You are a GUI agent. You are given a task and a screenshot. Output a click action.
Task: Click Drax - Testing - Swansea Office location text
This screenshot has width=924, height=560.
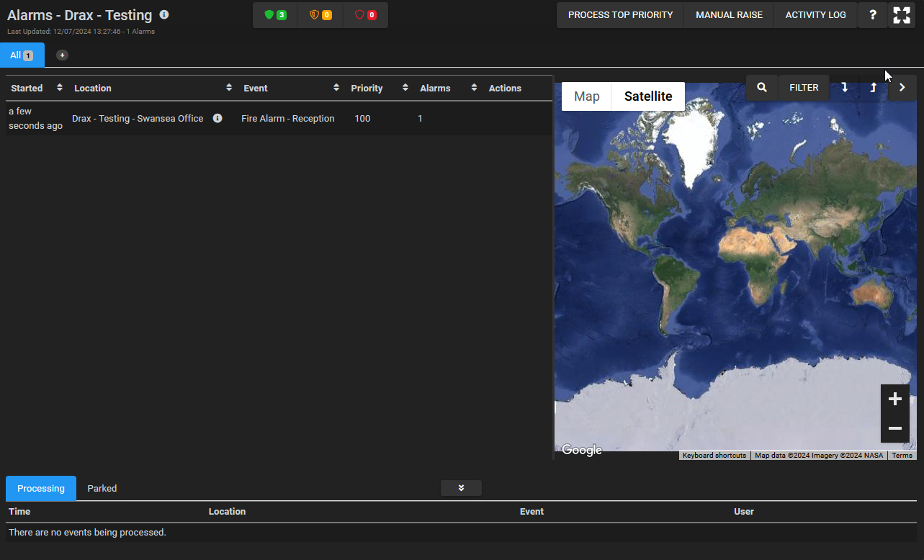pos(138,118)
